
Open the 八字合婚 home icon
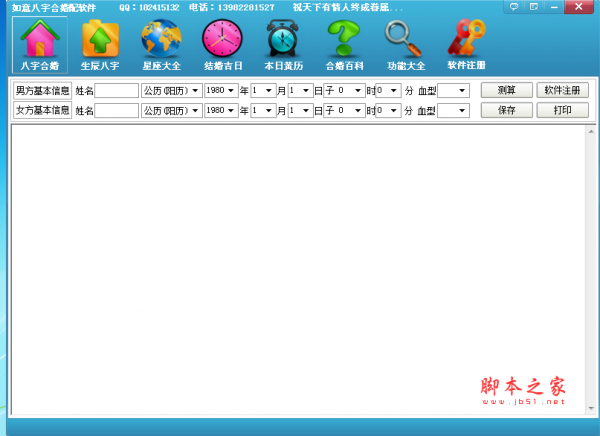[x=40, y=45]
